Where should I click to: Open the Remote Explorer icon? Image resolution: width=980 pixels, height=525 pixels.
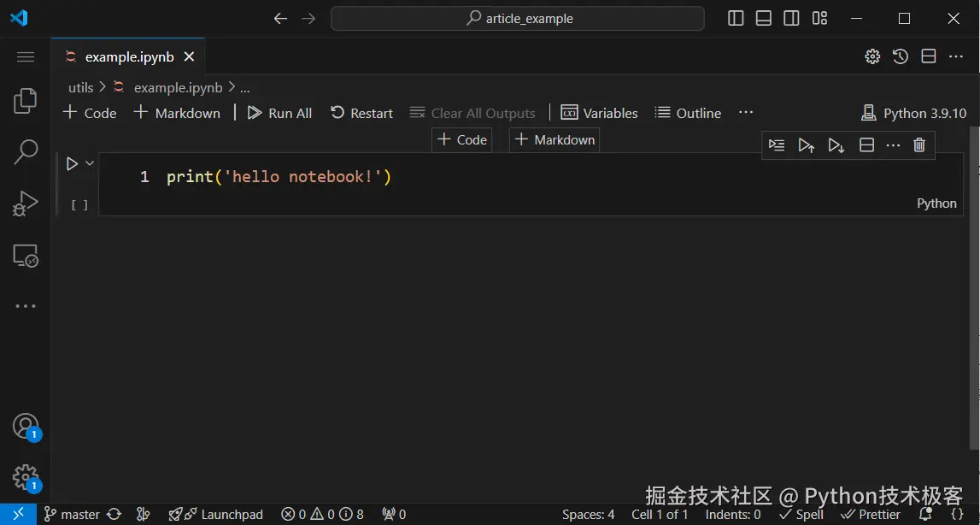pyautogui.click(x=26, y=255)
